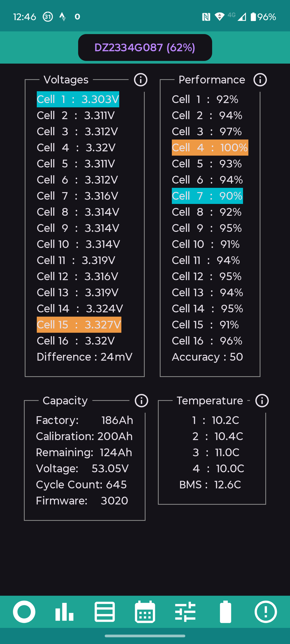Screen dimensions: 290x644
Task: Select the orange Cell 15 3.327V row
Action: point(79,325)
